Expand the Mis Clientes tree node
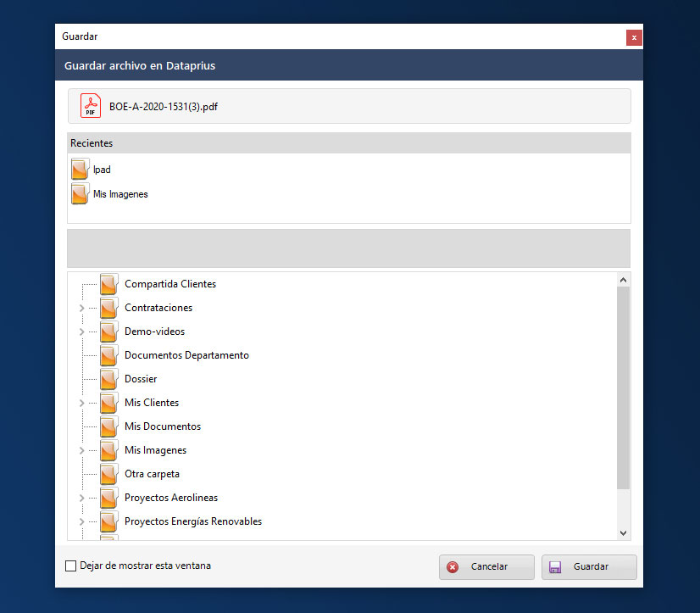 81,403
